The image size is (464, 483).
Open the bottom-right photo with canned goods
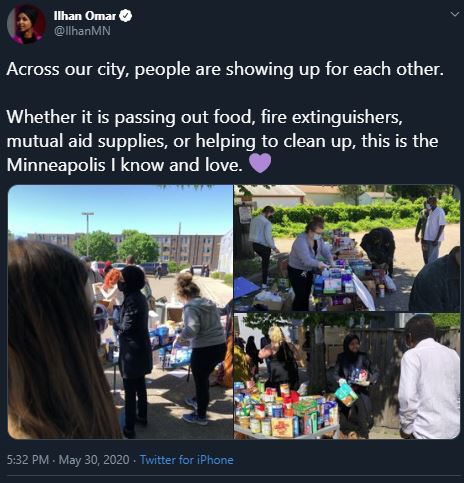pyautogui.click(x=347, y=376)
